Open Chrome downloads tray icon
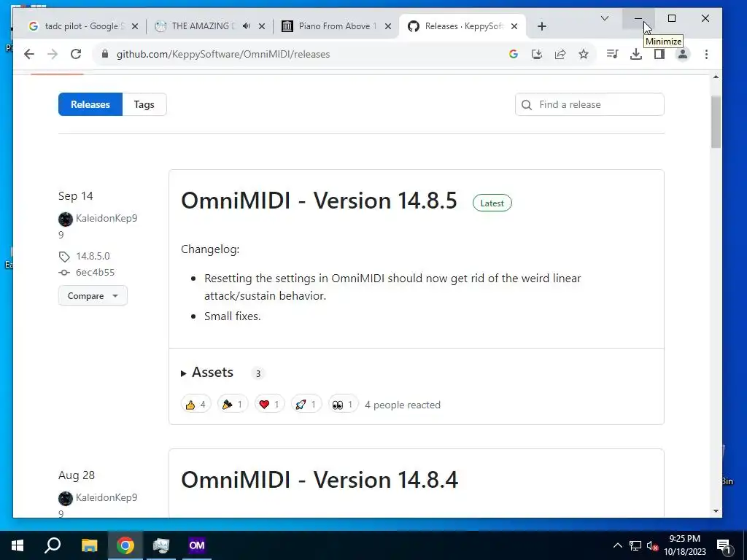 635,54
